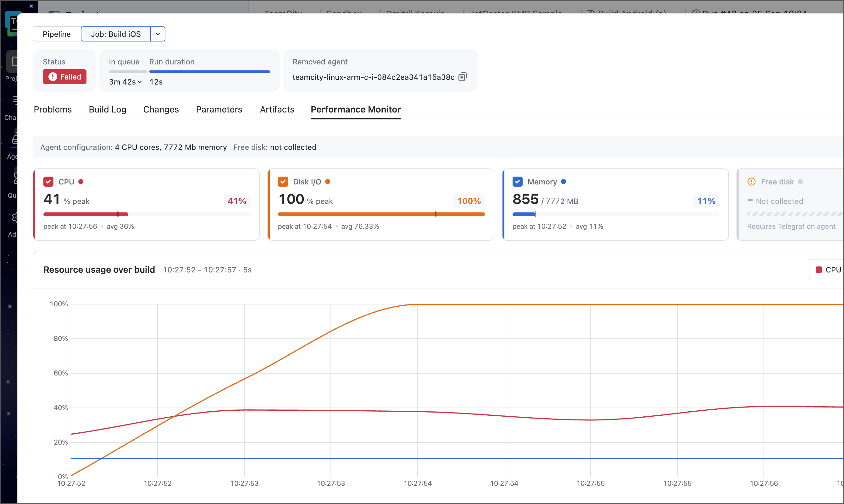Click the gray dot beside Free disk
Image resolution: width=844 pixels, height=504 pixels.
(800, 182)
